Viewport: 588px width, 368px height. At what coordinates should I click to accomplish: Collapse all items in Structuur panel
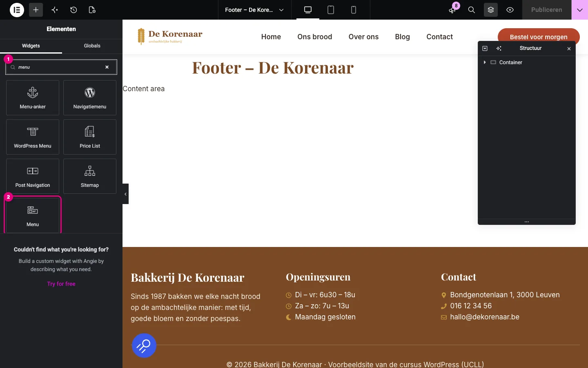pyautogui.click(x=485, y=48)
